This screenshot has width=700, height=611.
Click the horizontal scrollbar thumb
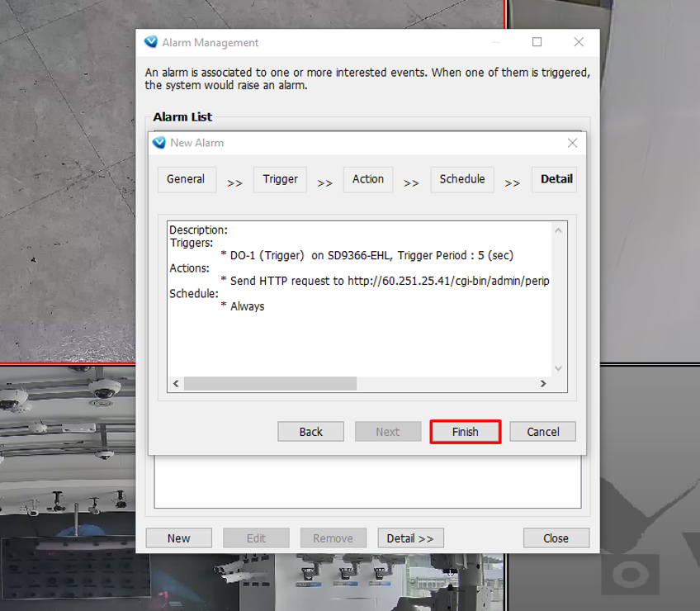pos(270,384)
